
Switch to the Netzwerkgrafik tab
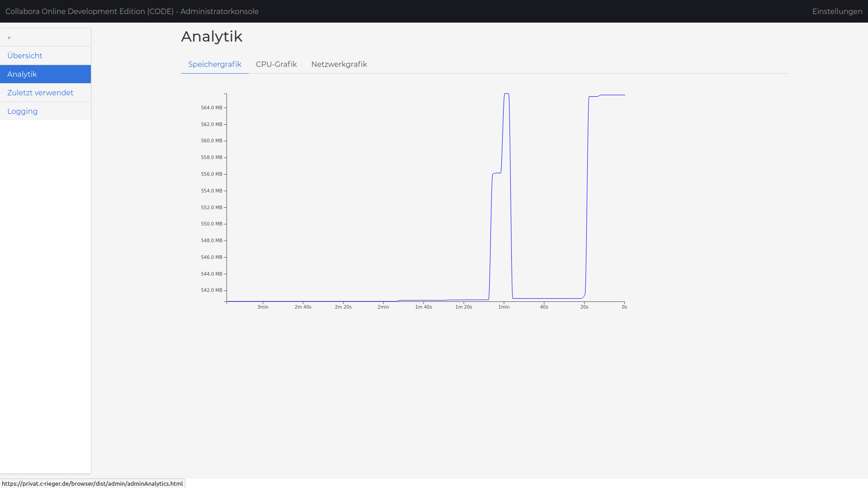(x=339, y=64)
